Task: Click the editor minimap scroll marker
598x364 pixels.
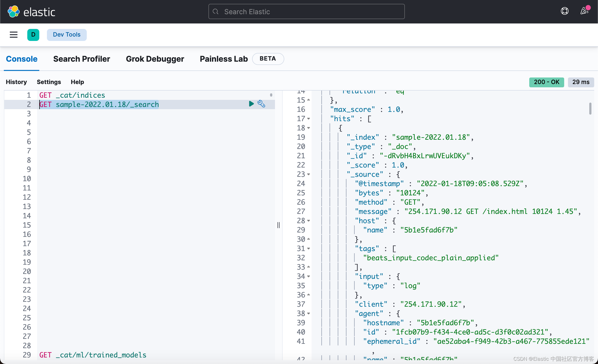Action: [271, 95]
